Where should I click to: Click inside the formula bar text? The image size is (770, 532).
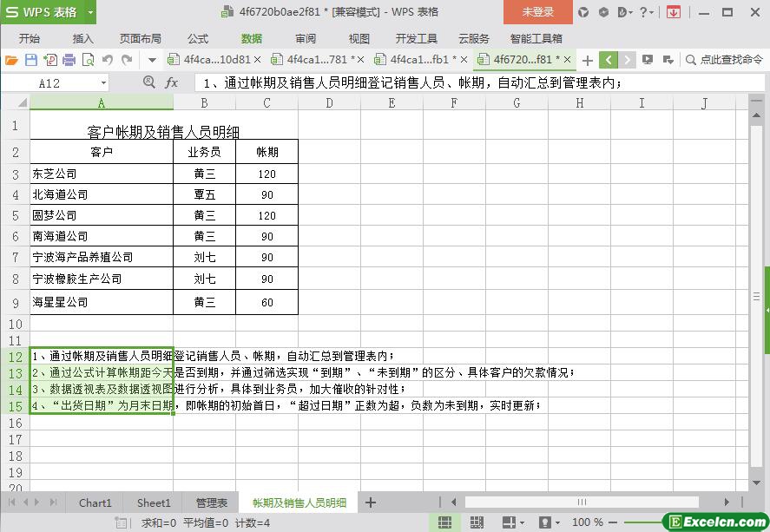[479, 83]
